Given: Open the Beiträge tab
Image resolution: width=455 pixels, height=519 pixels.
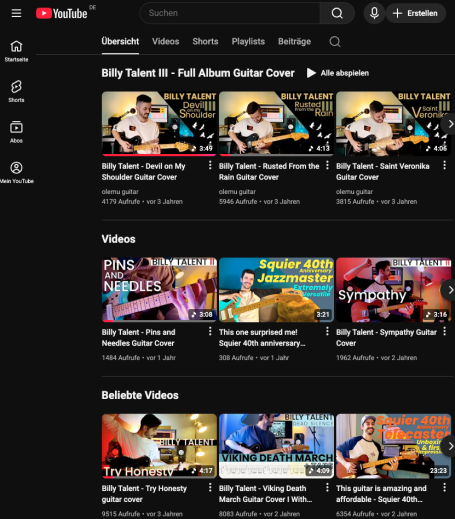Looking at the screenshot, I should click(x=295, y=41).
